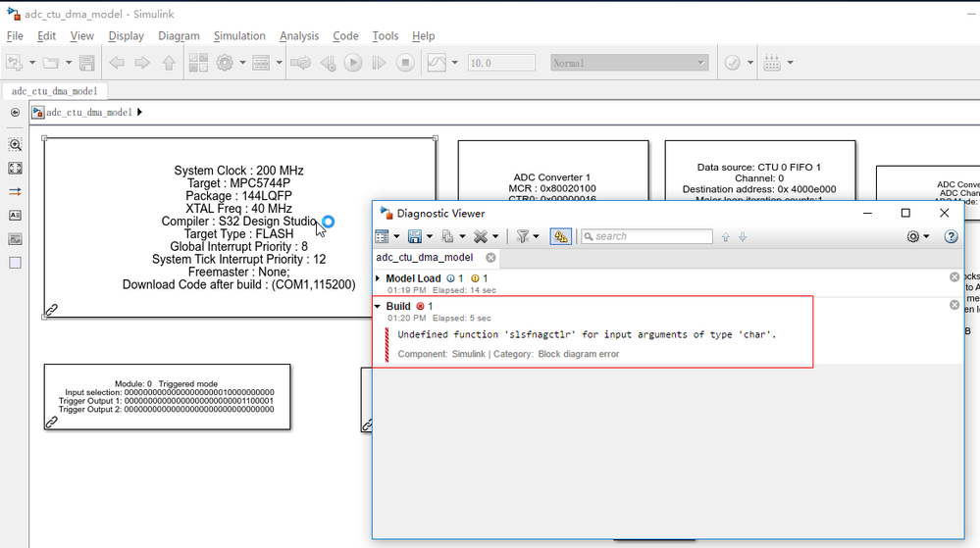Expand the Data Inspector dropdown arrow
The height and width of the screenshot is (548, 980).
(x=454, y=63)
